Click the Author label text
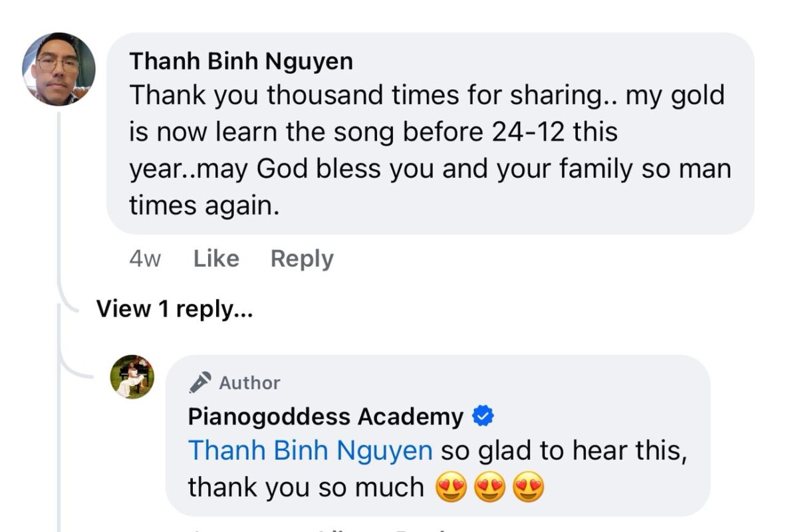786x532 pixels. (249, 383)
